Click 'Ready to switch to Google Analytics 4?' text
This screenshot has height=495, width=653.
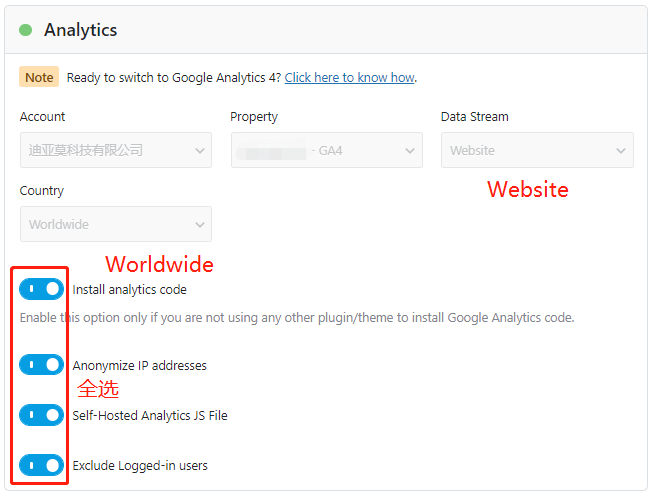pyautogui.click(x=174, y=77)
